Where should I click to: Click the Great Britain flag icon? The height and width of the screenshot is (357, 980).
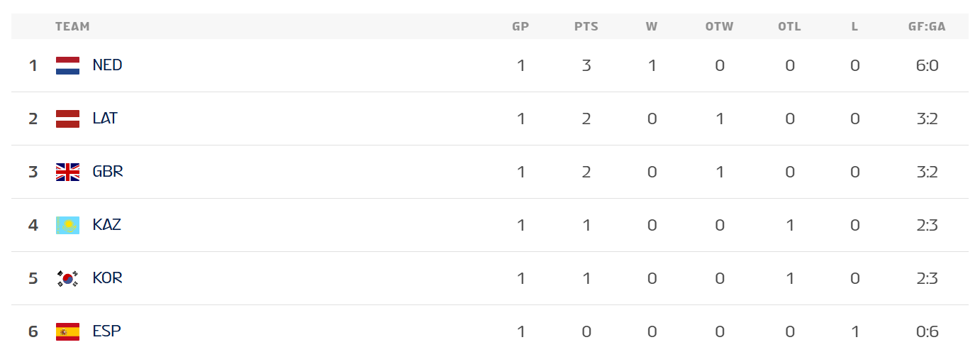[67, 172]
